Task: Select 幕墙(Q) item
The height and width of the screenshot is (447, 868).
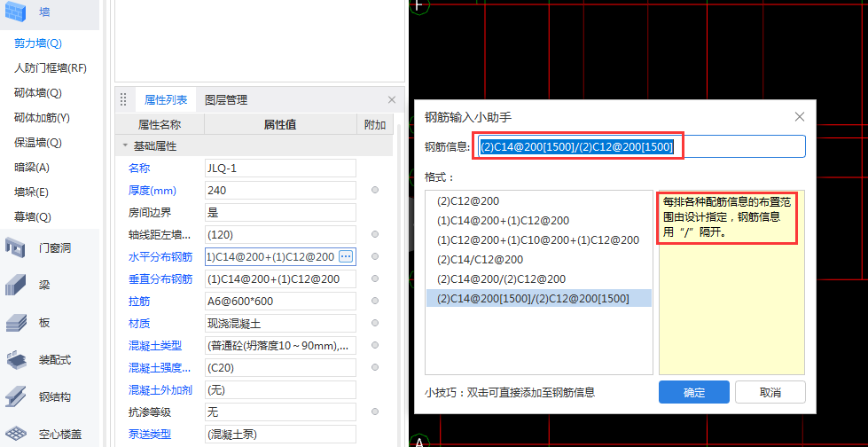Action: (x=33, y=216)
